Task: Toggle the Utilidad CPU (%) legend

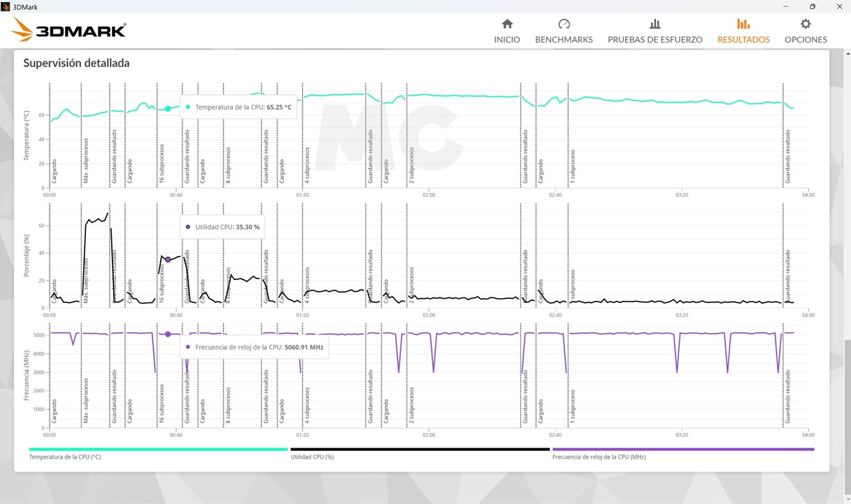Action: click(x=312, y=457)
